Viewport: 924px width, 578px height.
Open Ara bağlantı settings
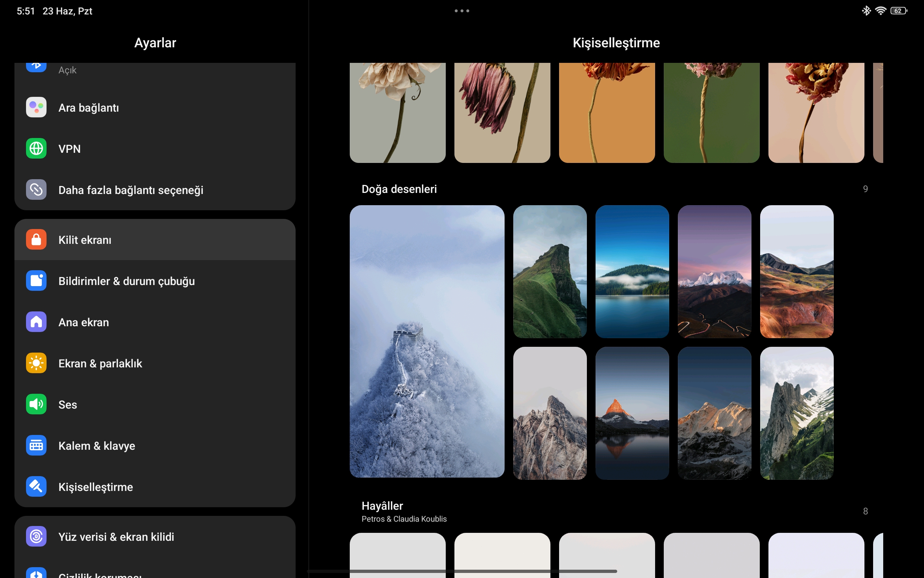click(x=155, y=107)
